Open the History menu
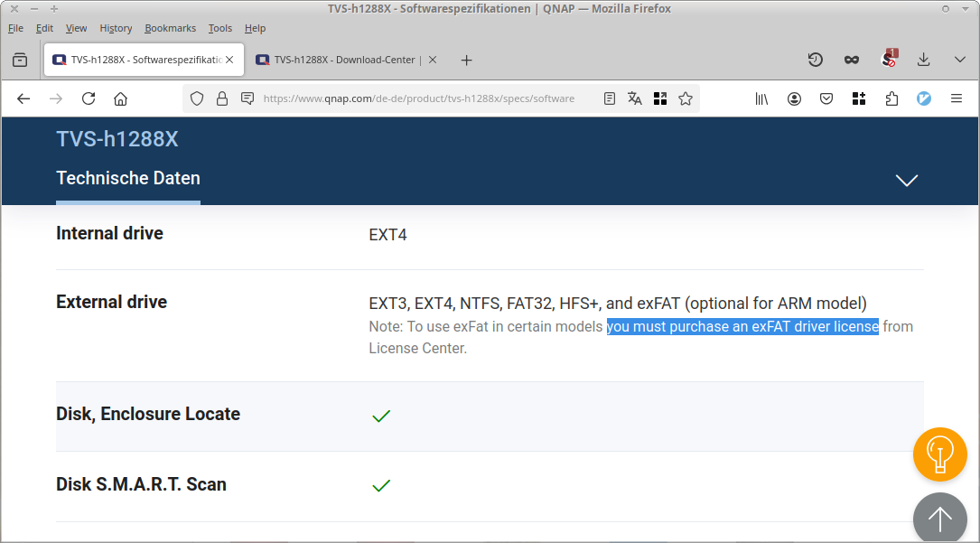 point(116,28)
